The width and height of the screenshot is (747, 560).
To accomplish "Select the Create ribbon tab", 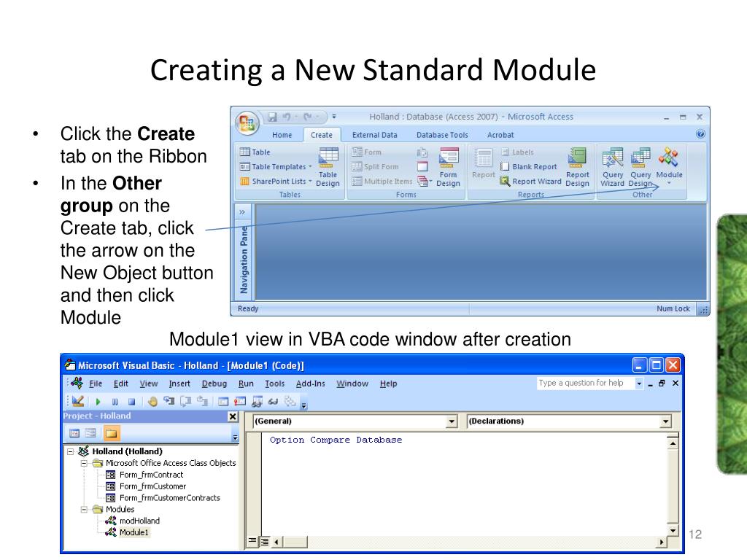I will tap(322, 135).
